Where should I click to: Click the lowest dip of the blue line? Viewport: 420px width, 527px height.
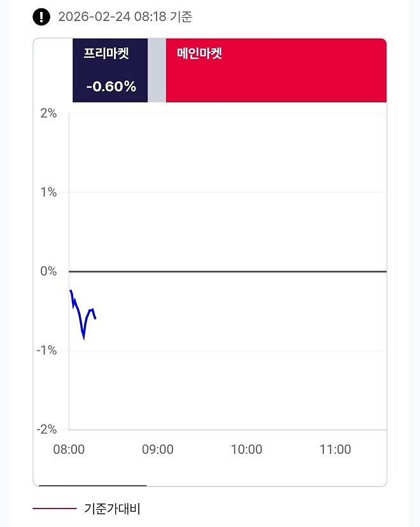coord(83,341)
